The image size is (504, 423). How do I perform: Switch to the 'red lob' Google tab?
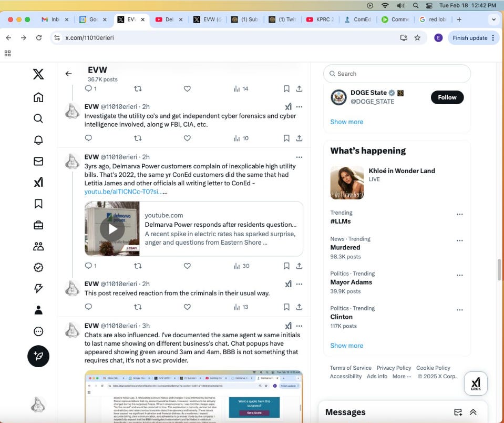(434, 19)
